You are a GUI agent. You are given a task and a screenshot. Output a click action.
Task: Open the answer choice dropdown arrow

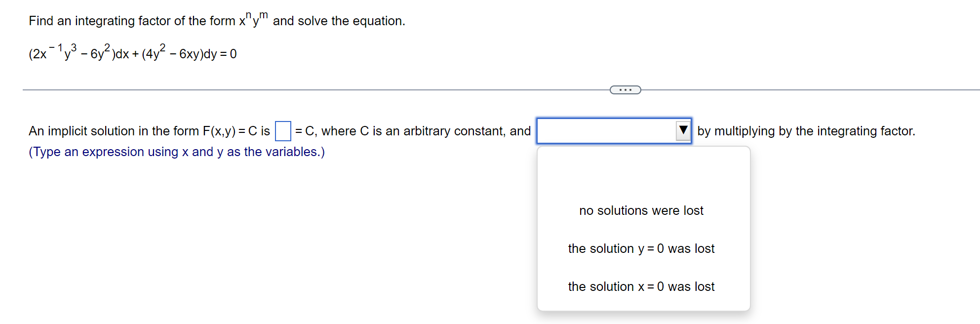[x=683, y=130]
